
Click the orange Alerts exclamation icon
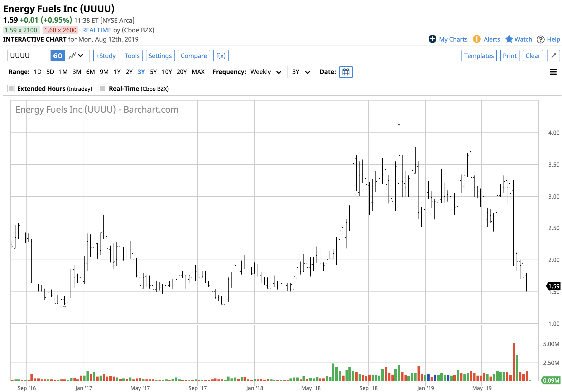(476, 39)
